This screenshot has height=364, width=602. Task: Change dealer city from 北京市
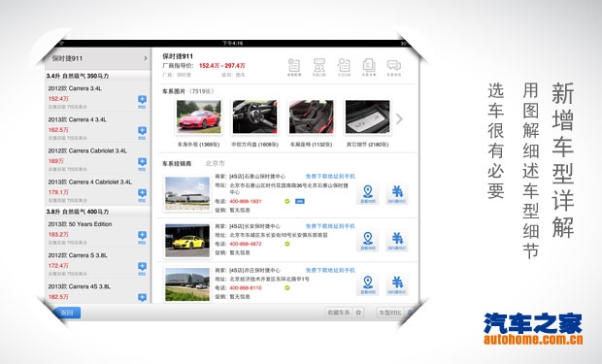click(215, 163)
